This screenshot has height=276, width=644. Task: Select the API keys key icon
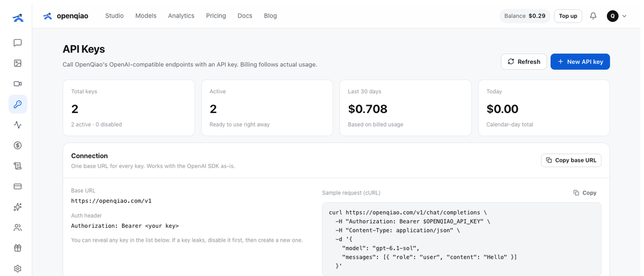(x=18, y=104)
